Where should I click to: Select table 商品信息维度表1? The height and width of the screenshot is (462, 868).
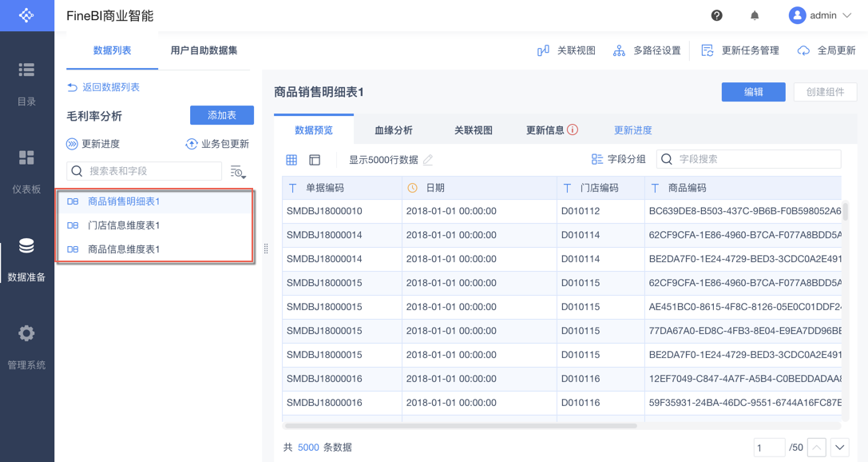tap(155, 249)
